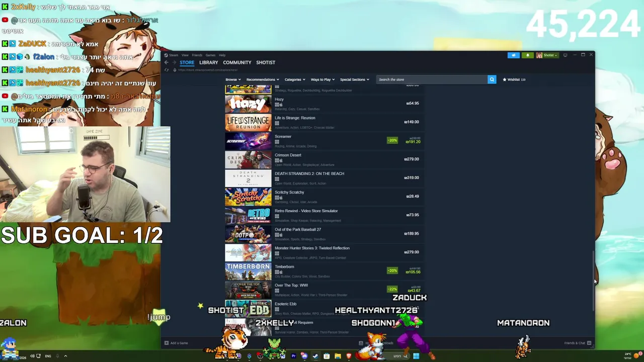Open Life is Strange: Reunion title

[x=295, y=118]
